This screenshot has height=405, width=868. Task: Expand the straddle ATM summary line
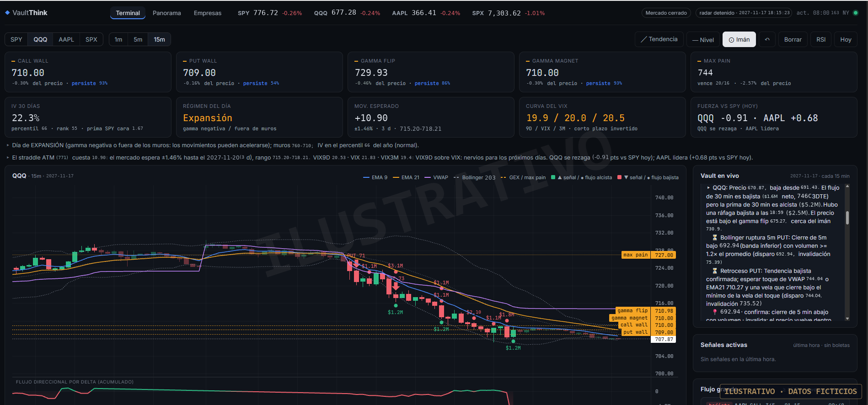pyautogui.click(x=380, y=158)
